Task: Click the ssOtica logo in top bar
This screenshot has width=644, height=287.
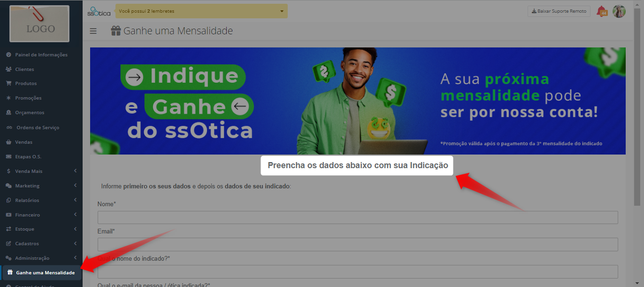Action: [x=99, y=11]
